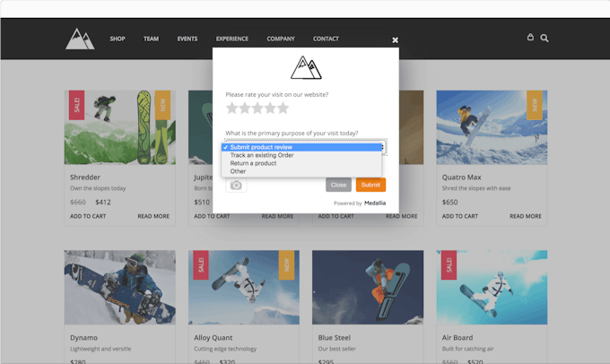Rate the visit three stars
Image resolution: width=610 pixels, height=364 pixels.
(x=257, y=108)
